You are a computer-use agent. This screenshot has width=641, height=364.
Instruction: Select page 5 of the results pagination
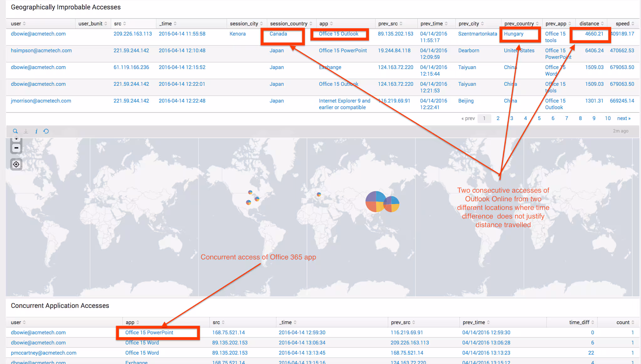coord(539,118)
